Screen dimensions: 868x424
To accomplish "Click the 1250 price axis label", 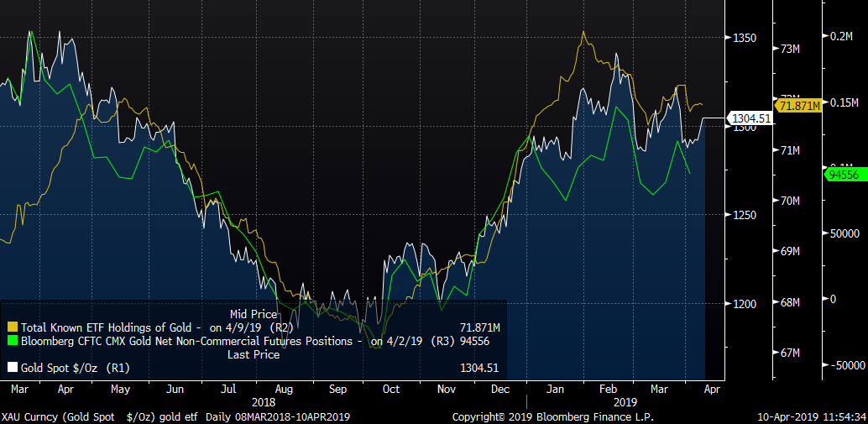I will 743,215.
